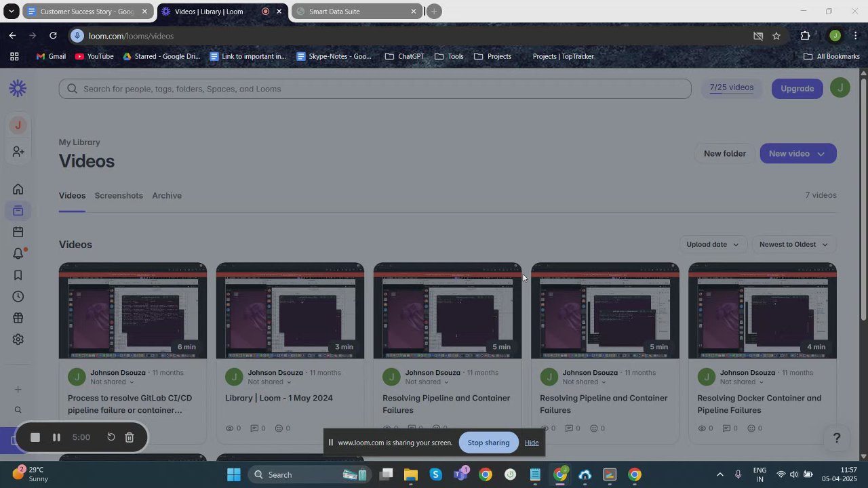Switch to the Screenshots tab

pos(119,196)
